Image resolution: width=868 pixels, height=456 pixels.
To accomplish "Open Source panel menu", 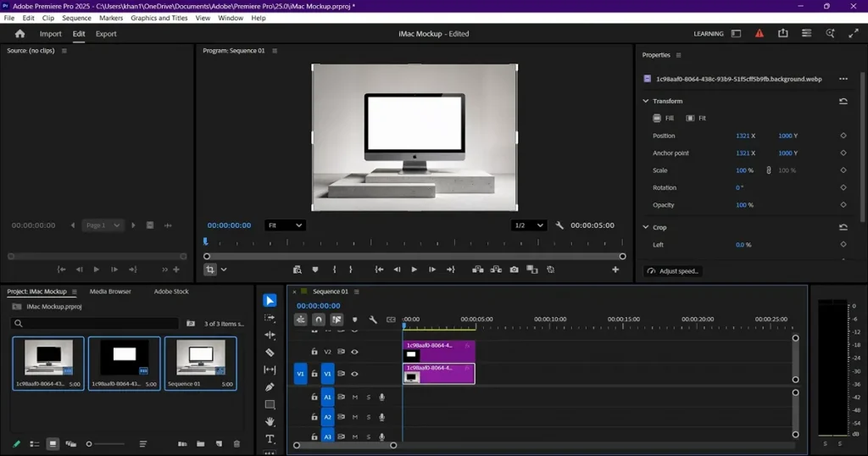I will point(64,51).
